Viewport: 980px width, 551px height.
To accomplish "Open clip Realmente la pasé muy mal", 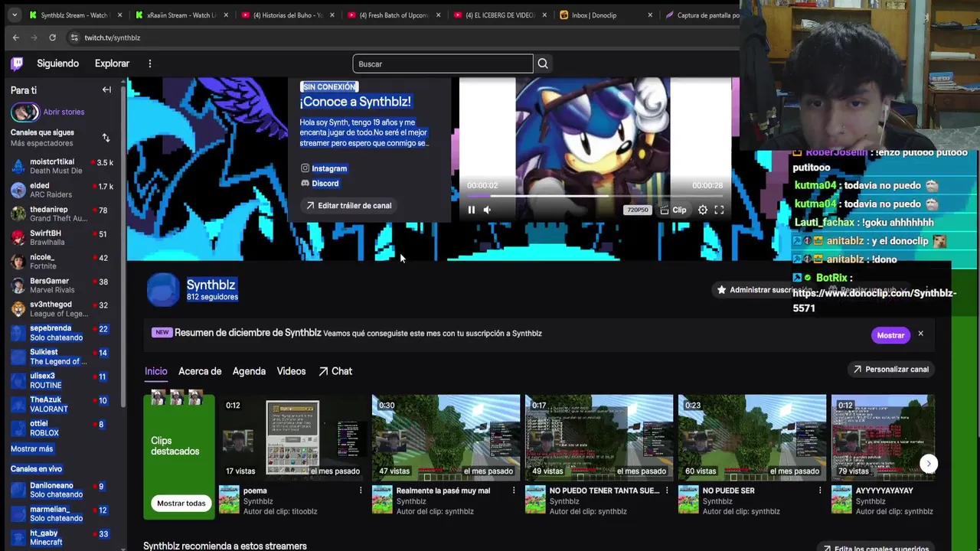I will pos(446,438).
